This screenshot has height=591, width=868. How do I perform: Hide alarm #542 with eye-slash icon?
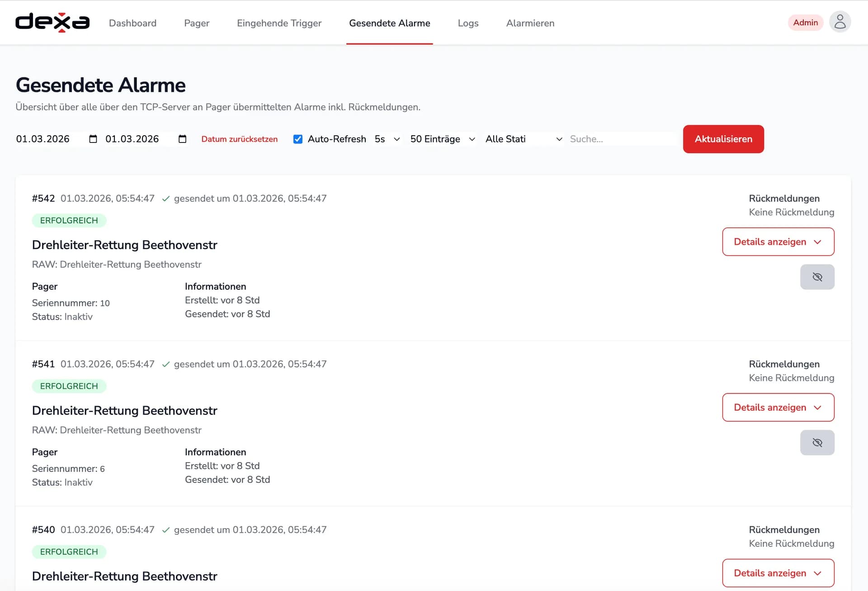click(817, 277)
